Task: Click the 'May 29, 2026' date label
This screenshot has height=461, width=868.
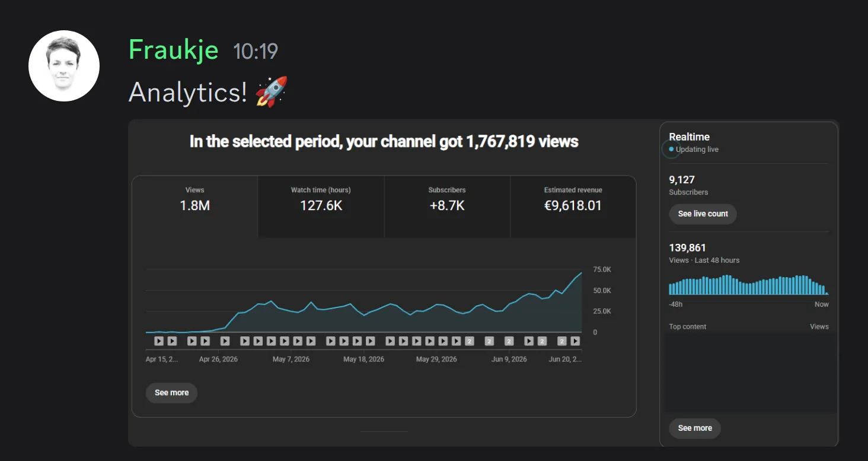Action: coord(436,360)
